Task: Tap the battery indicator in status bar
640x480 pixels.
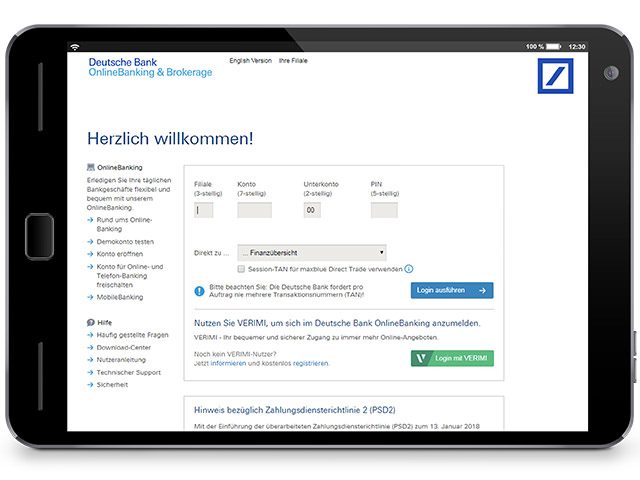Action: point(553,47)
